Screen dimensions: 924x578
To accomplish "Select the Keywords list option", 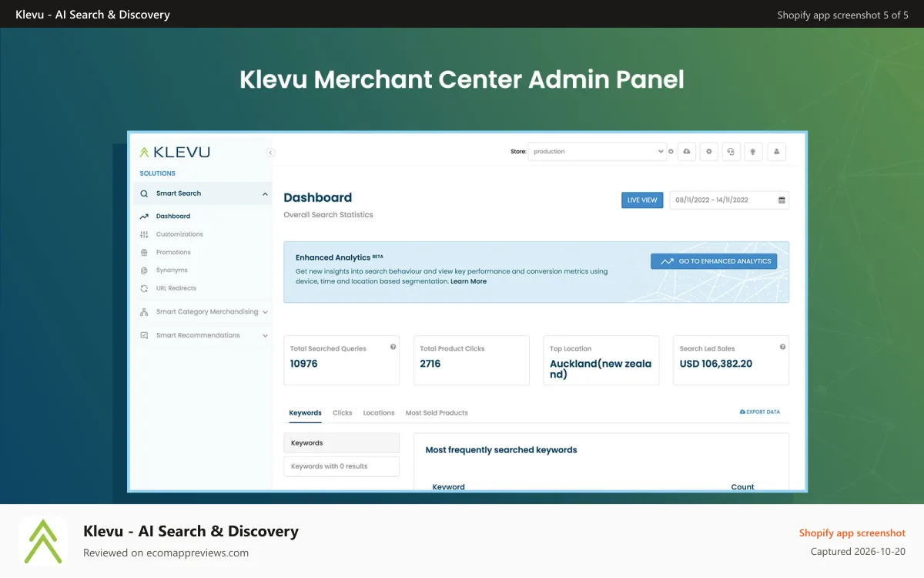I will tap(341, 443).
